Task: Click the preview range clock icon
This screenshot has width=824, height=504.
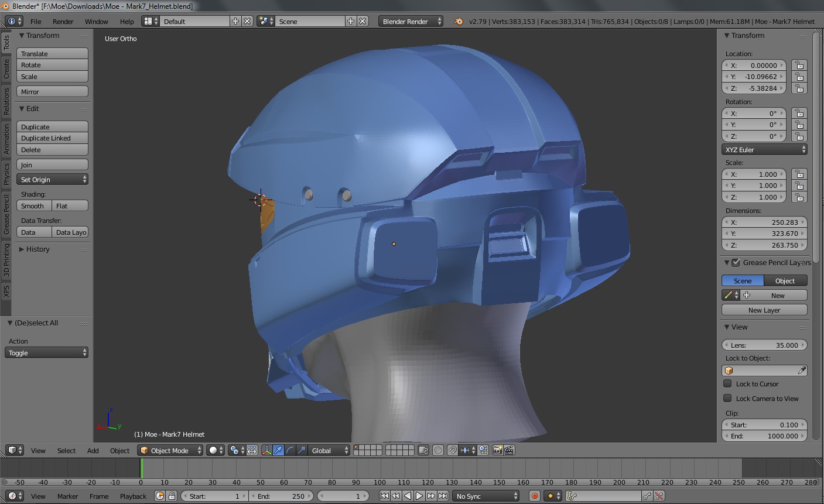Action: click(160, 496)
